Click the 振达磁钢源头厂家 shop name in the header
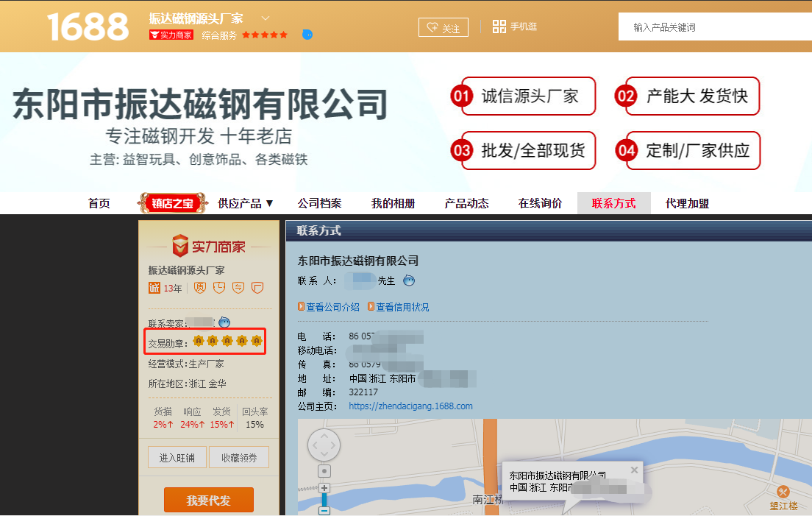The image size is (812, 516). (196, 18)
